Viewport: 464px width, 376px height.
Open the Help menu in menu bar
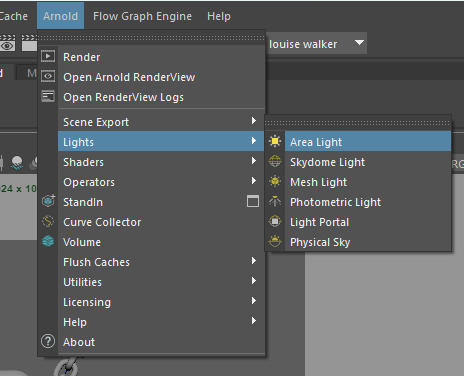[x=219, y=16]
